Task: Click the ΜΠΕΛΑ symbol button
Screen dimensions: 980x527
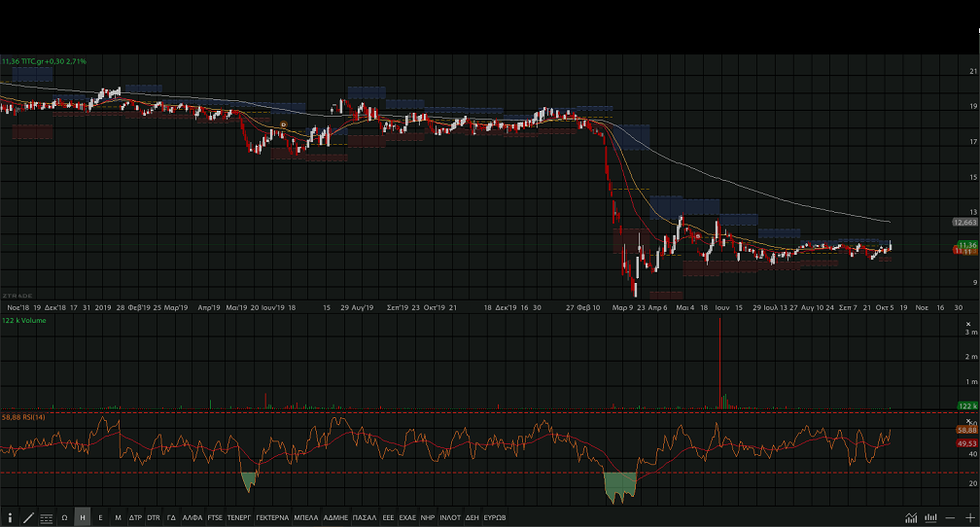Action: pos(306,518)
